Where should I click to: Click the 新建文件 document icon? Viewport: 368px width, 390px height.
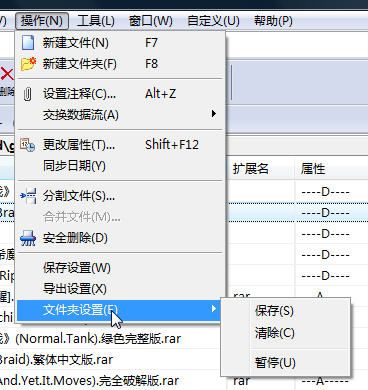coord(28,43)
